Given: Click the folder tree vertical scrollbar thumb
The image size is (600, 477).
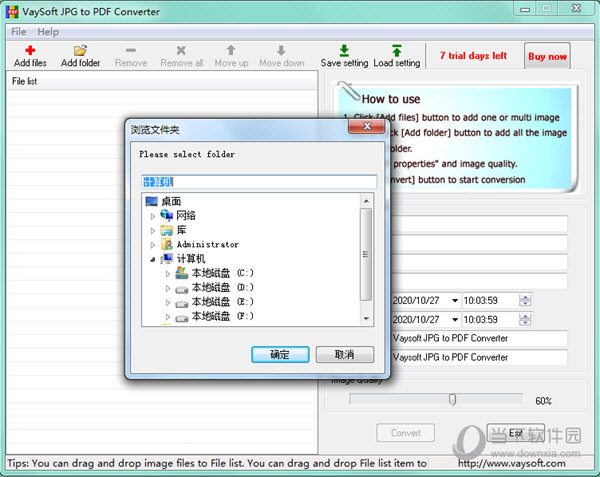Looking at the screenshot, I should click(366, 254).
